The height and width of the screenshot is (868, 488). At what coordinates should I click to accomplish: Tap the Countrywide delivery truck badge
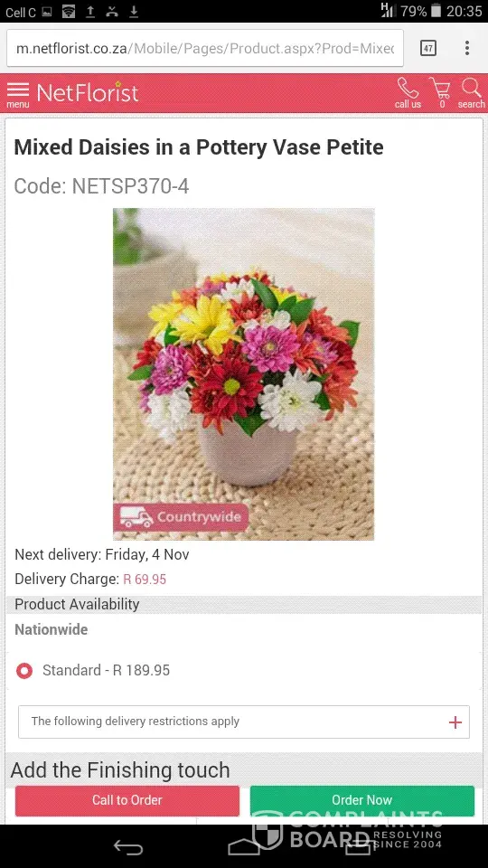point(181,517)
